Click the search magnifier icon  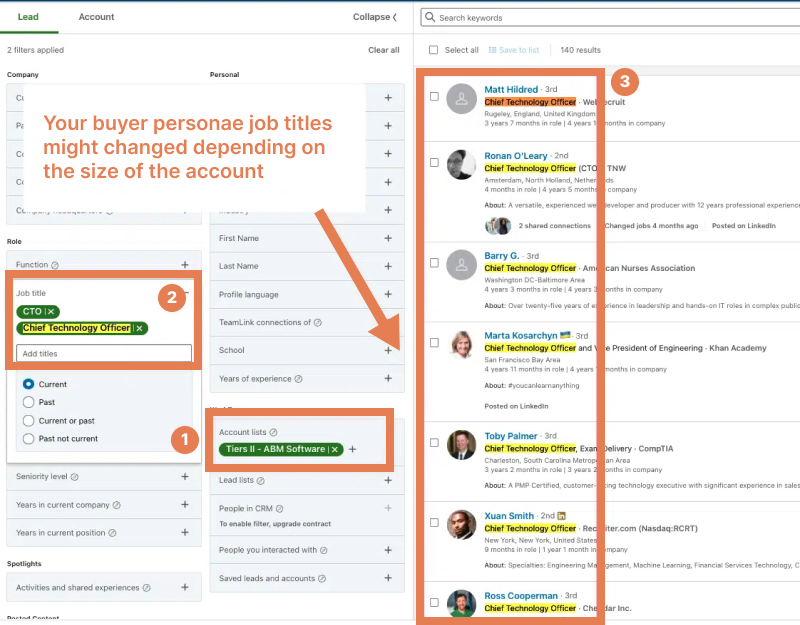click(430, 17)
